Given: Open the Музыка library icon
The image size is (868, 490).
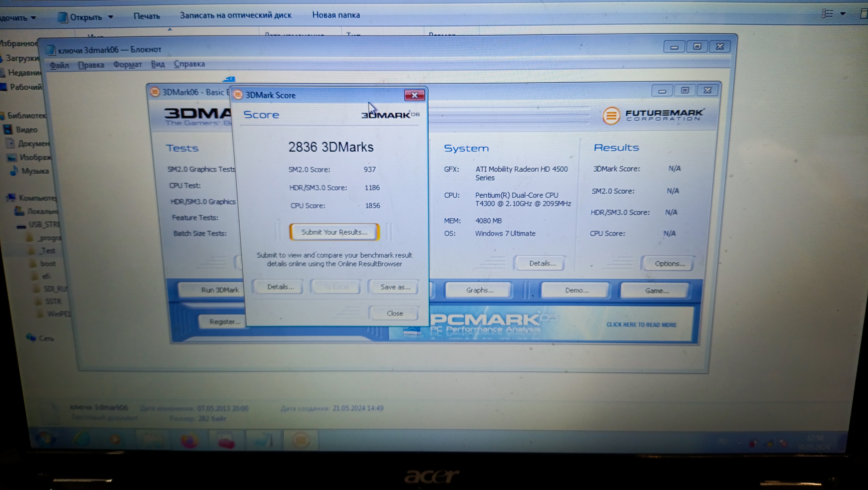Looking at the screenshot, I should click(14, 171).
